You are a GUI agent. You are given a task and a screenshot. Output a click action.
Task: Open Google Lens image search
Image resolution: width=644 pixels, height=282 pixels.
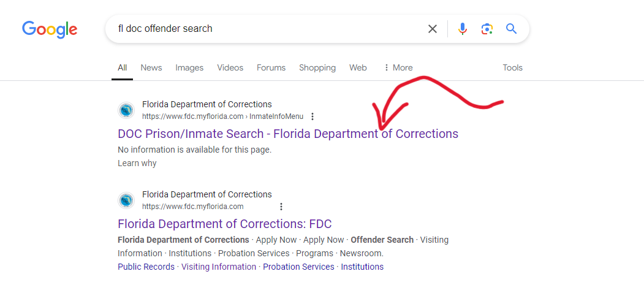[487, 29]
